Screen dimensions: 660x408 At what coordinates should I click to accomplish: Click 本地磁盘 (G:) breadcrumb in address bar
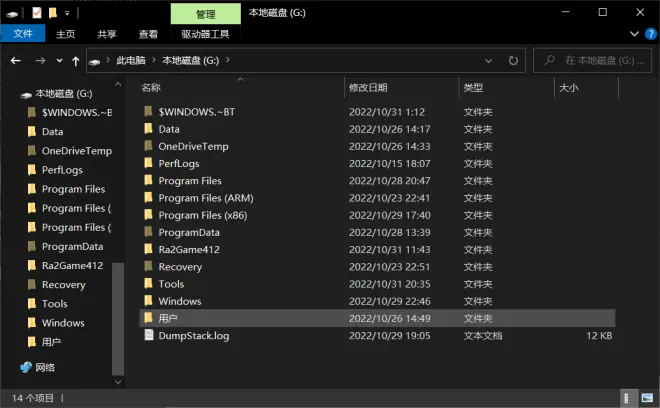click(191, 60)
